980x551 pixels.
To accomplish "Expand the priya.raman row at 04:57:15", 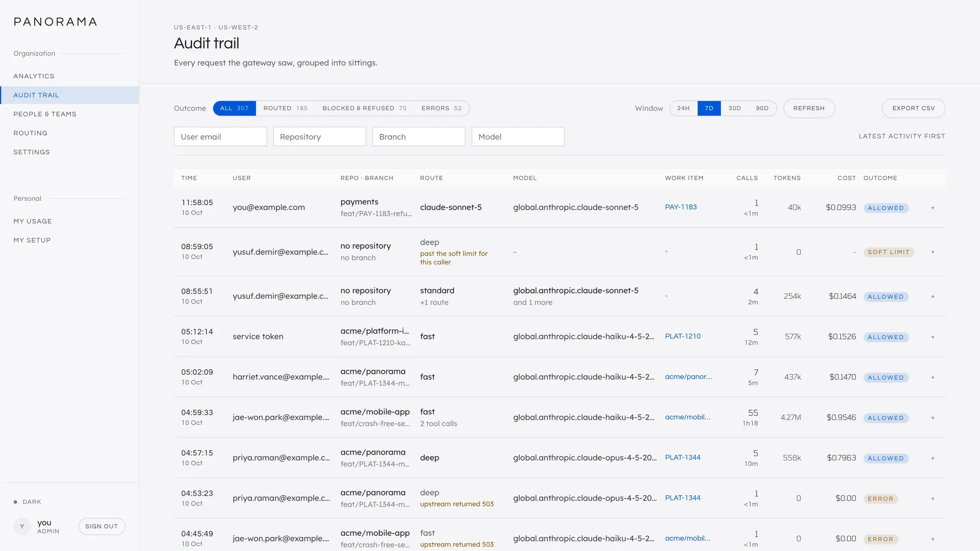I will tap(932, 458).
